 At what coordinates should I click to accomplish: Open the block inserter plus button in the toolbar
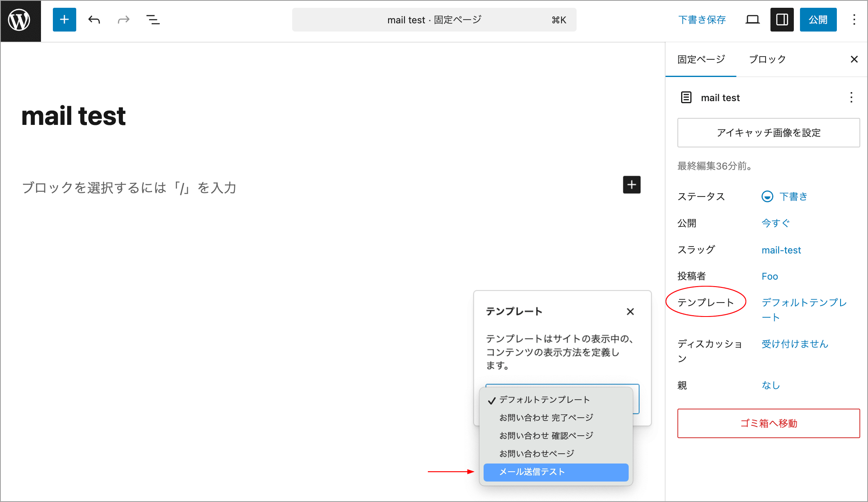(x=64, y=20)
